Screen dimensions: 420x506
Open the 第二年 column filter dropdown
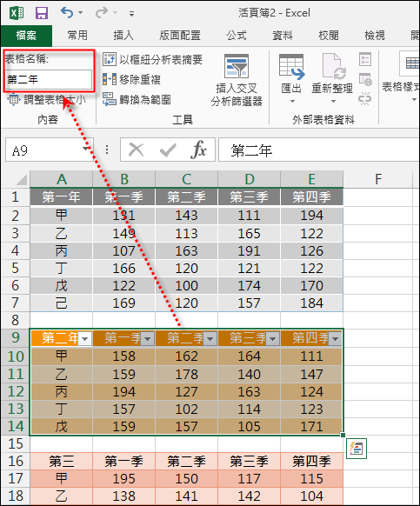coord(85,339)
